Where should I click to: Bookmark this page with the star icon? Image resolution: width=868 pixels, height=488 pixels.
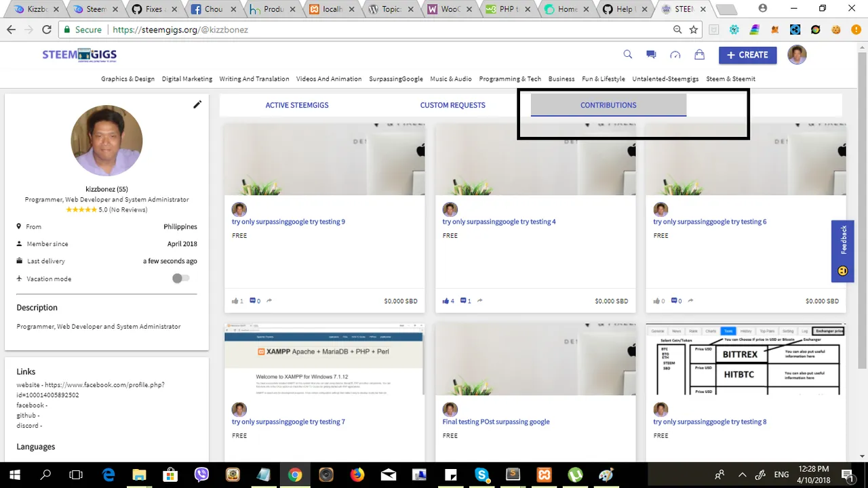(x=694, y=30)
